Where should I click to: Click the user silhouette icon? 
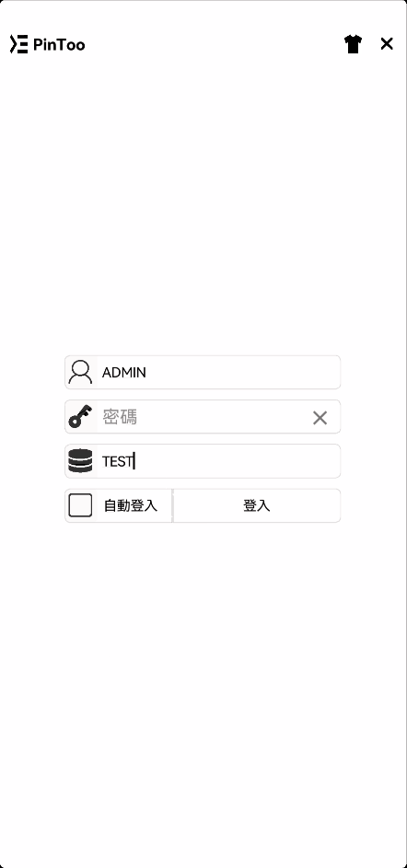point(80,372)
